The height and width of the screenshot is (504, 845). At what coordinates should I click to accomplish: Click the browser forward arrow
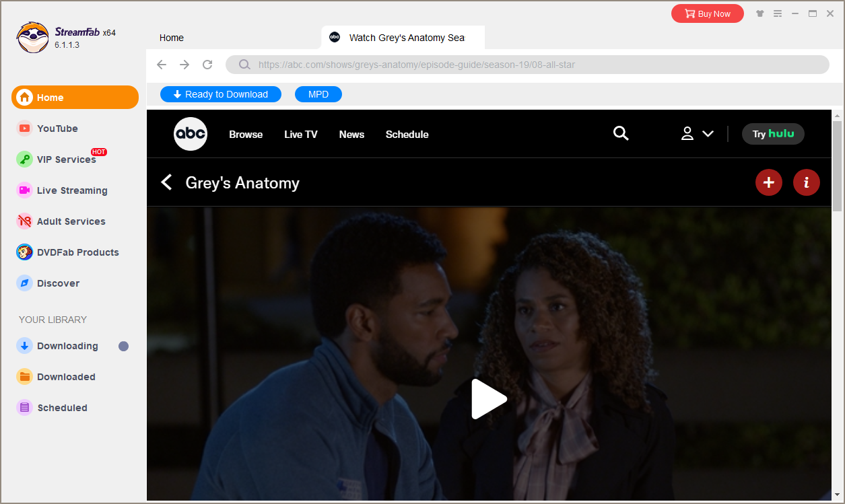click(184, 65)
